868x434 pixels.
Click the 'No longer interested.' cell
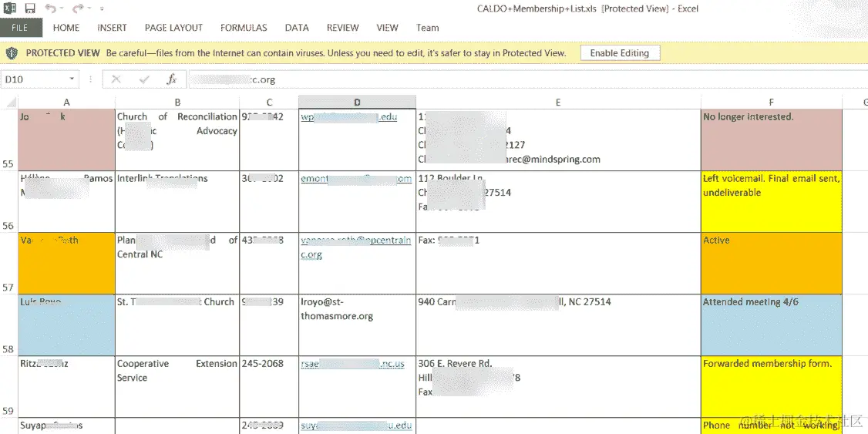pos(771,140)
